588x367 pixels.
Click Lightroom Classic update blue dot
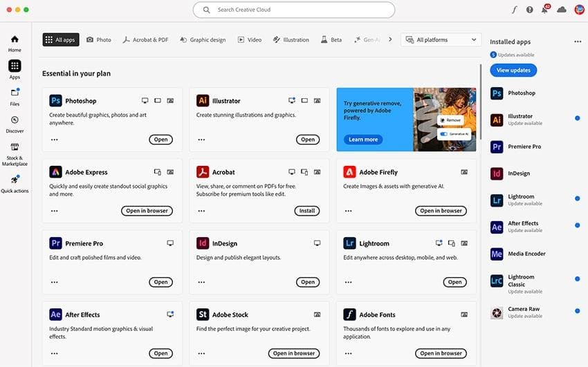point(577,279)
